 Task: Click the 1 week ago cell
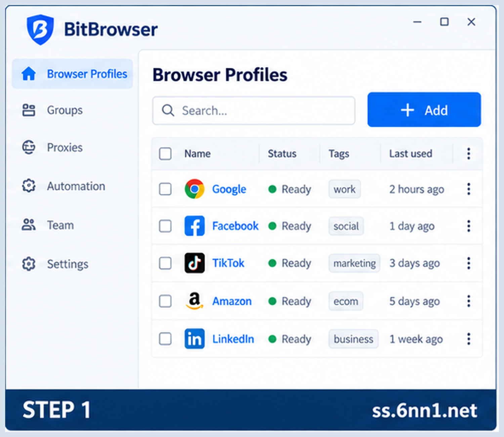click(x=416, y=339)
